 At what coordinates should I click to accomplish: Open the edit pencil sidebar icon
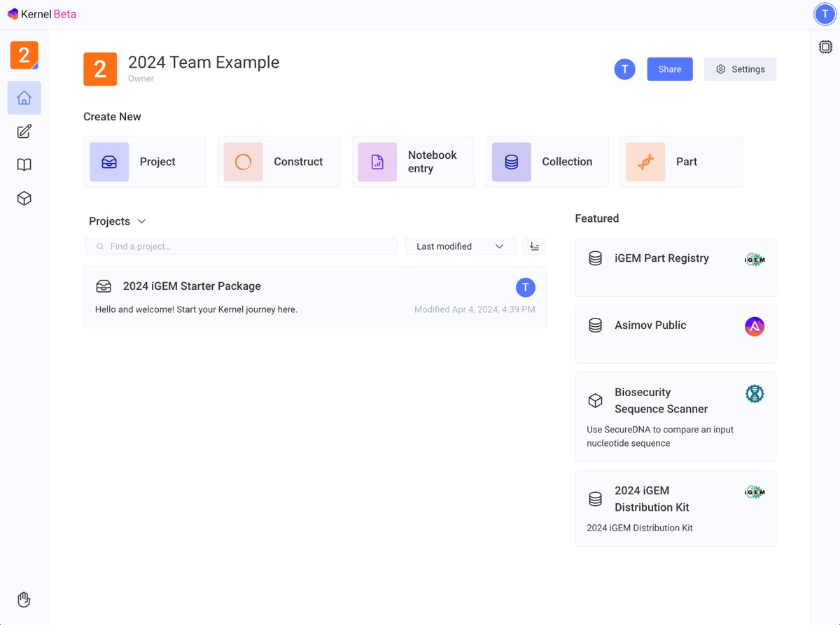[24, 132]
